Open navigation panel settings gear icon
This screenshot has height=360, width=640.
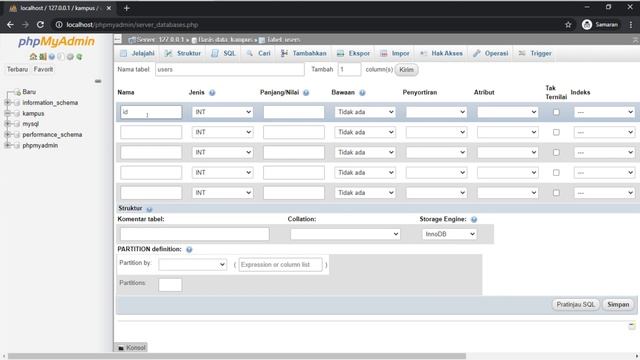click(x=70, y=57)
